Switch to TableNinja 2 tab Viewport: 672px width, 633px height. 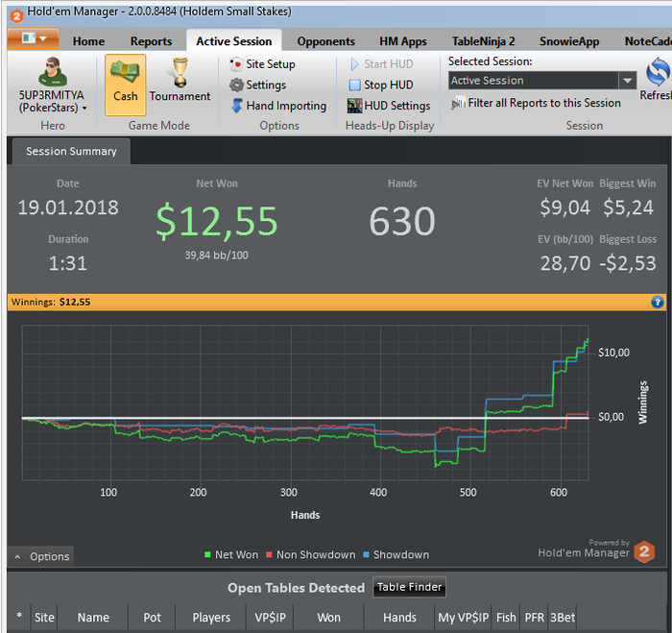pyautogui.click(x=483, y=41)
